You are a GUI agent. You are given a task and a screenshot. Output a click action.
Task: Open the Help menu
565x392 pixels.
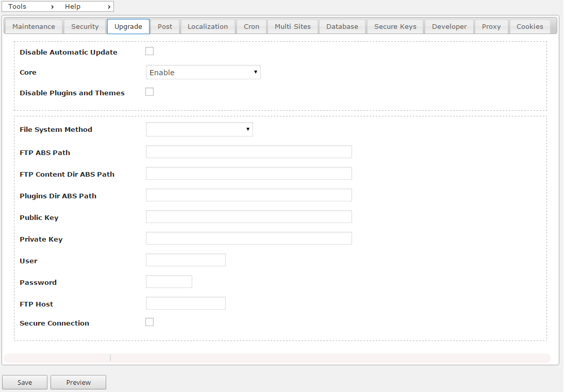[87, 7]
